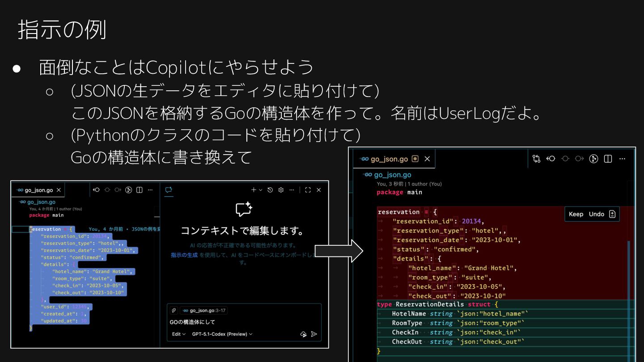This screenshot has height=362, width=644.
Task: Click go_json.go breadcrumb in right editor
Action: [x=387, y=175]
